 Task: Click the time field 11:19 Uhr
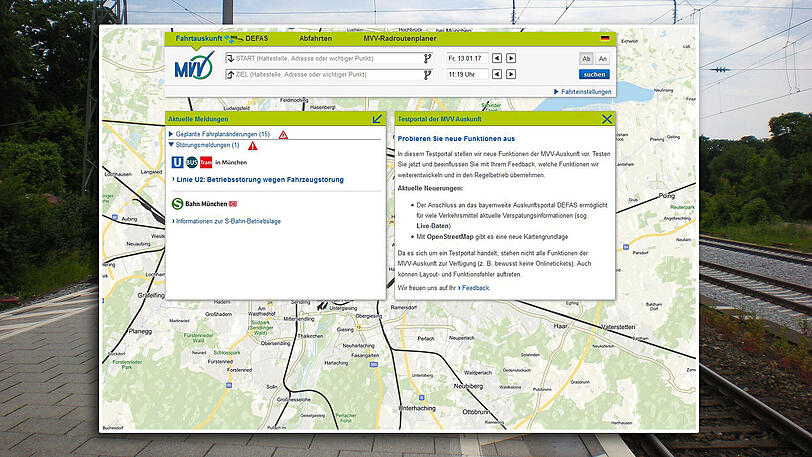coord(468,75)
